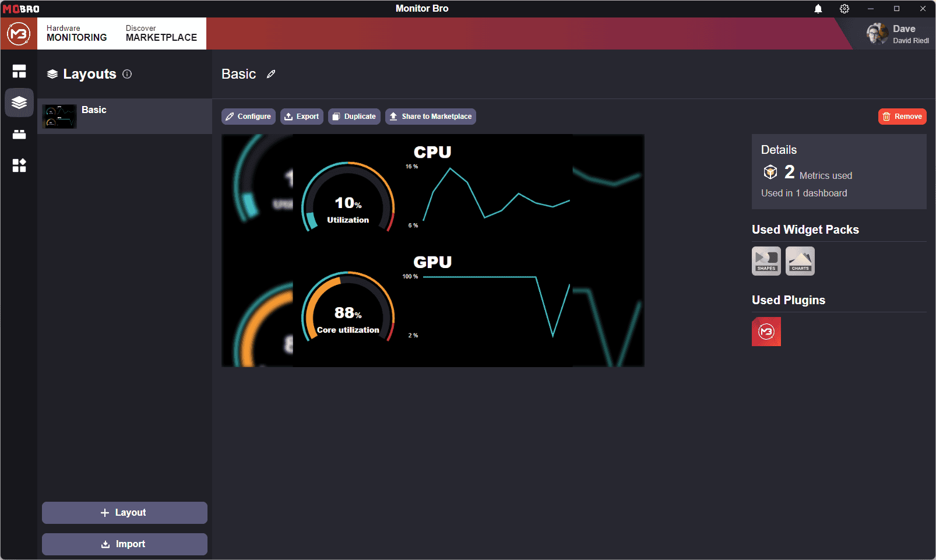Screen dimensions: 936x560
Task: Open the MoBro plugin icon under Used Plugins
Action: click(766, 332)
